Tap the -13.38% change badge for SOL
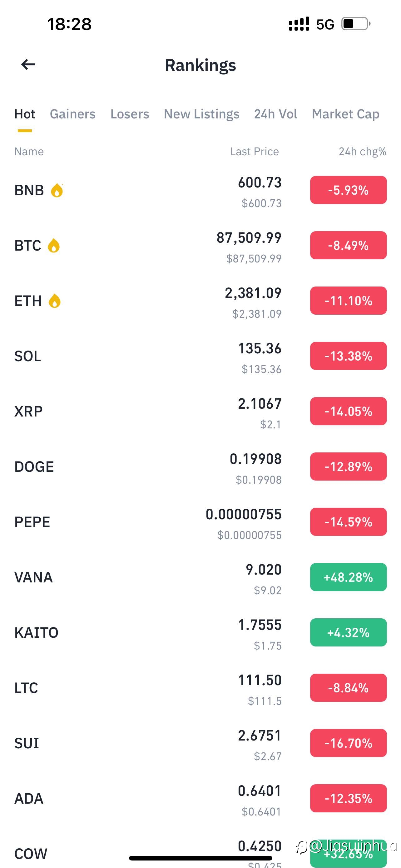 [349, 356]
